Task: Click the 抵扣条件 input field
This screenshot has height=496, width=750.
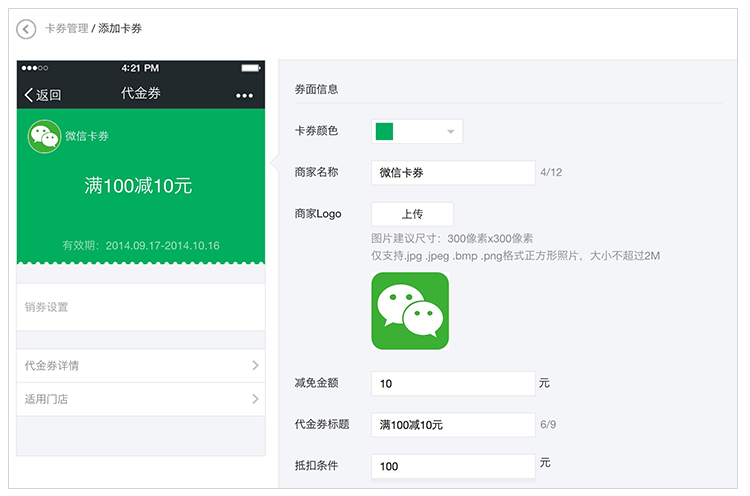Action: tap(453, 466)
